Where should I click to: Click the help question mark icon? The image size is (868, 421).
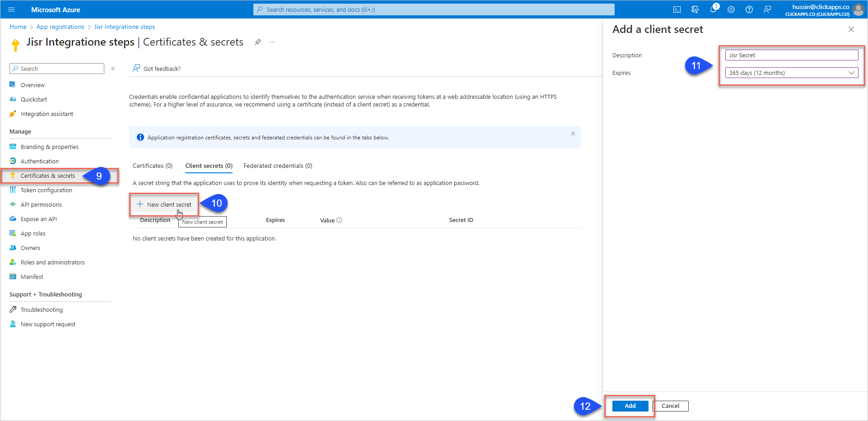coord(749,9)
